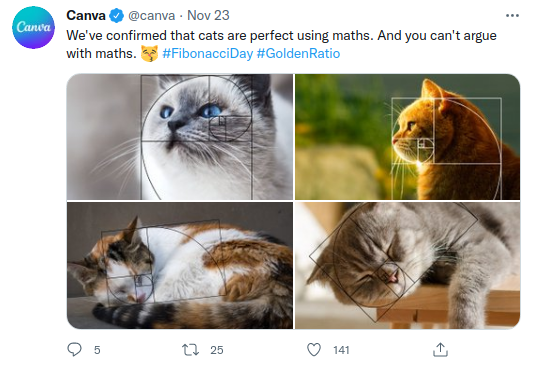Open the Nov 23 timestamp link

pyautogui.click(x=208, y=15)
